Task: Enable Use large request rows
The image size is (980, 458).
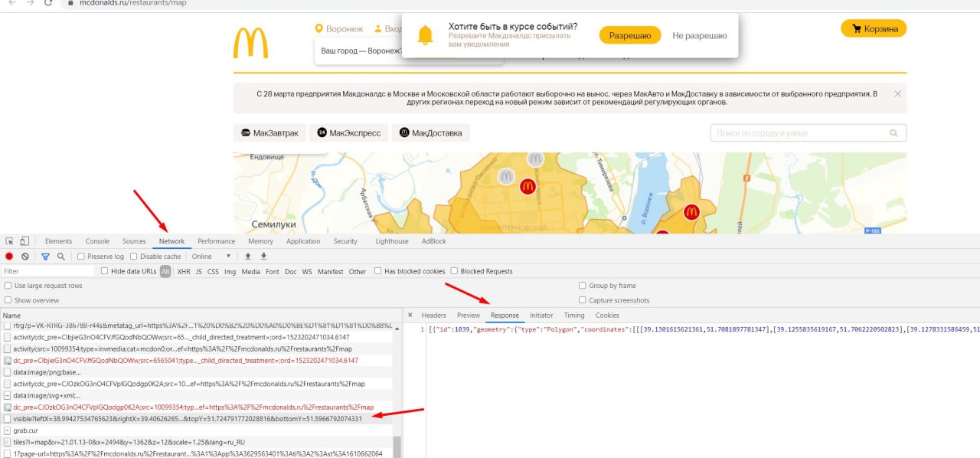Action: pyautogui.click(x=8, y=286)
